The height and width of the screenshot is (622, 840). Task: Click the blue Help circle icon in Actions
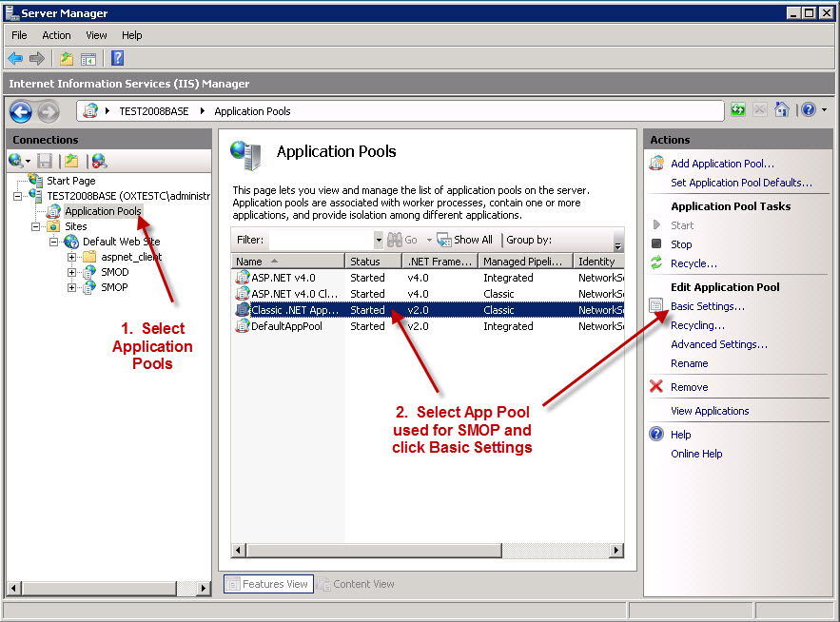coord(656,434)
